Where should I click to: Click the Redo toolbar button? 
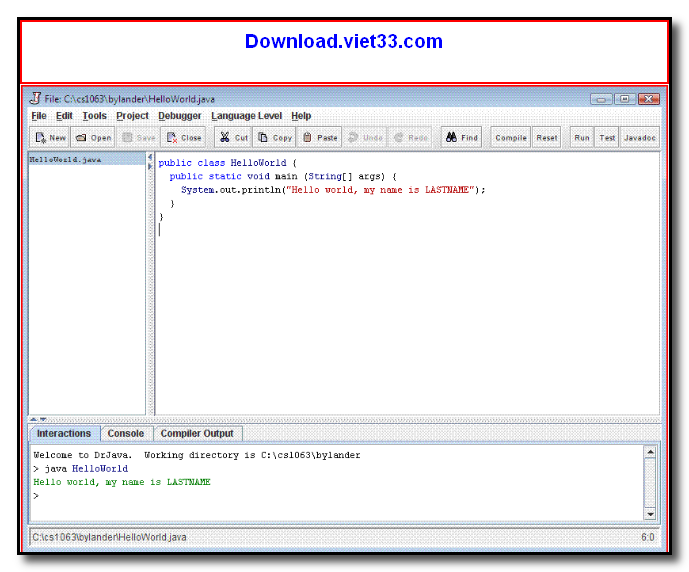(410, 138)
